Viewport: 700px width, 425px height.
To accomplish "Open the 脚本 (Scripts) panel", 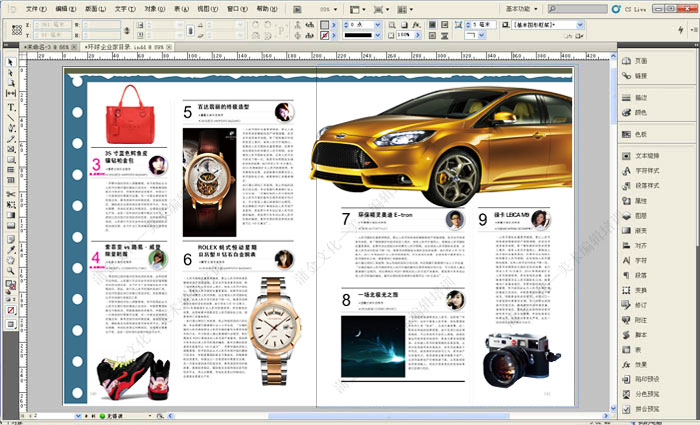I will (635, 335).
